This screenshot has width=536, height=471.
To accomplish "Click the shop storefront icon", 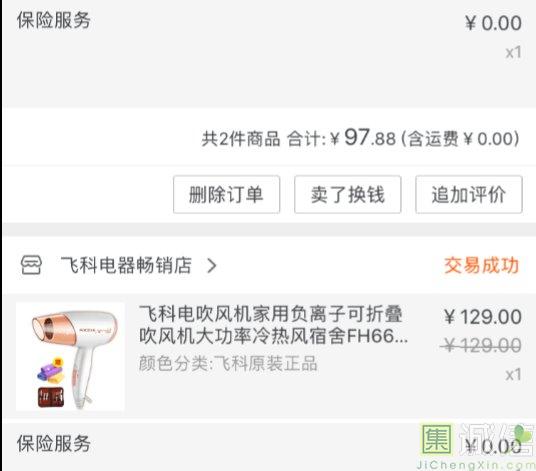I will [x=31, y=265].
